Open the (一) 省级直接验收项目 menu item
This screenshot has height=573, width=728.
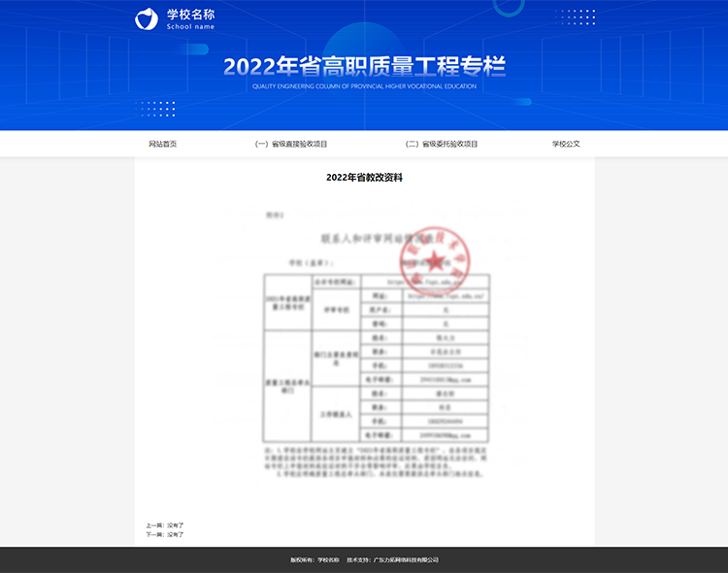pyautogui.click(x=291, y=144)
